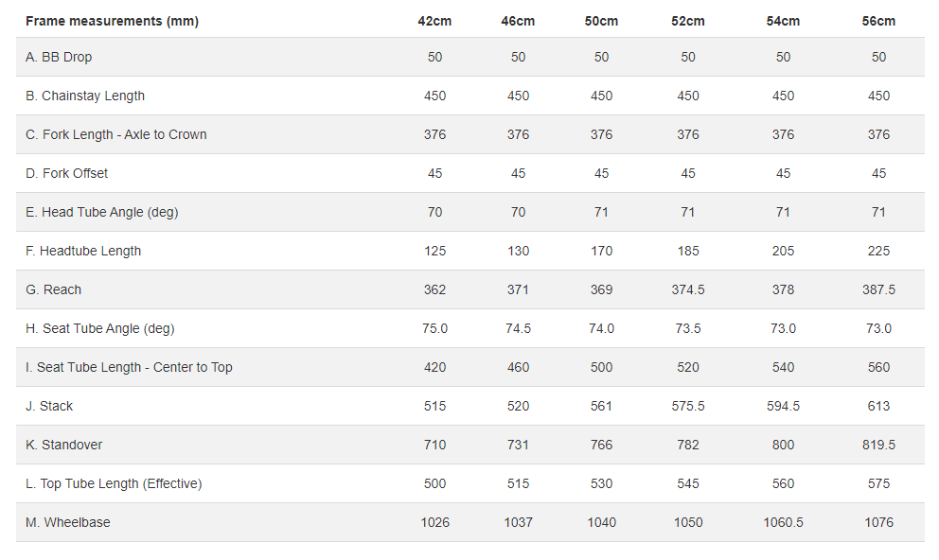Select the Seat Tube Angle (deg) label
This screenshot has width=939, height=560.
coord(100,328)
